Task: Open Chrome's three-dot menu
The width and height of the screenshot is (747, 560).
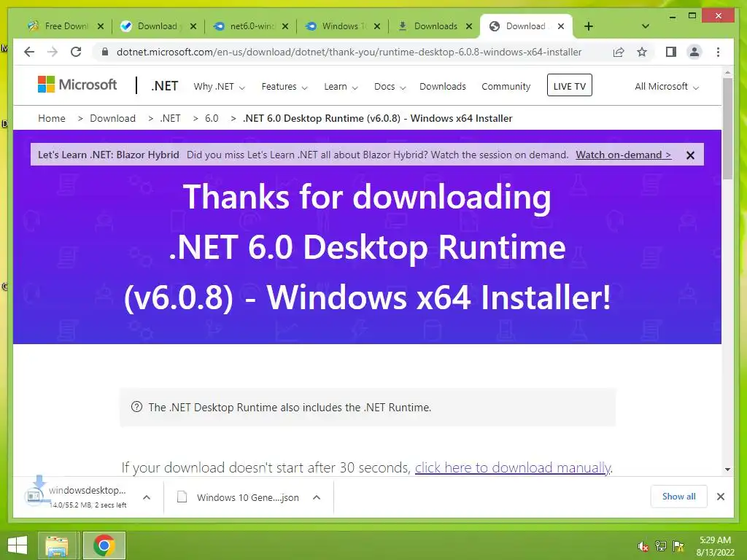Action: coord(718,52)
